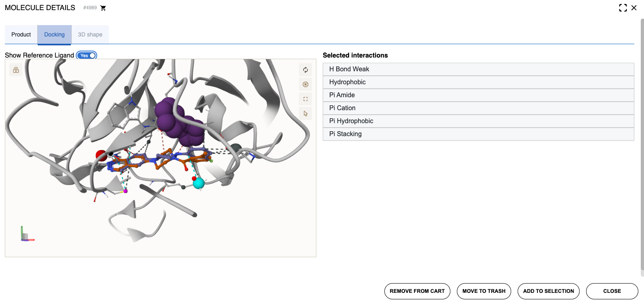
Task: Click the shopping cart icon beside #4989
Action: click(103, 8)
